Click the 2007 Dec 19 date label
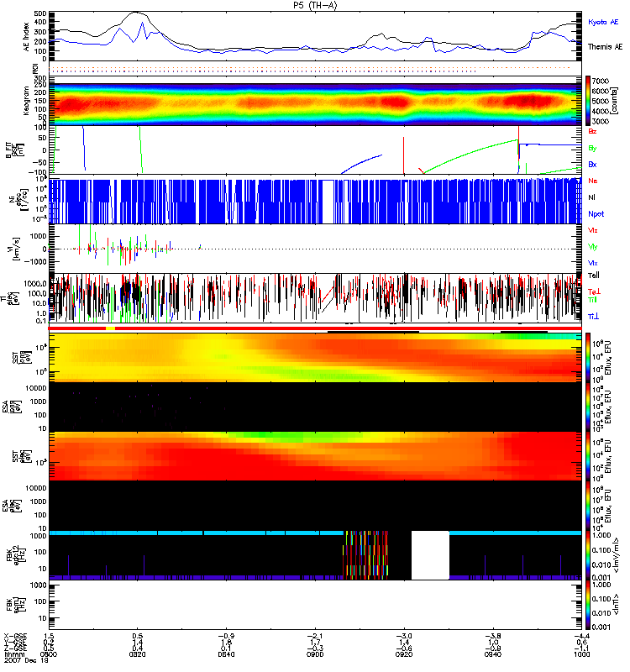The width and height of the screenshot is (630, 672). point(27,660)
